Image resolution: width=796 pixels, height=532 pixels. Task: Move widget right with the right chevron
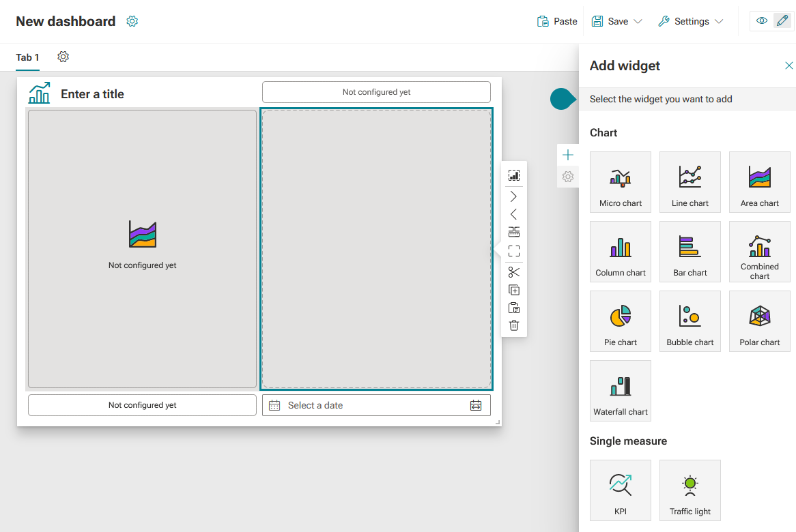(514, 196)
